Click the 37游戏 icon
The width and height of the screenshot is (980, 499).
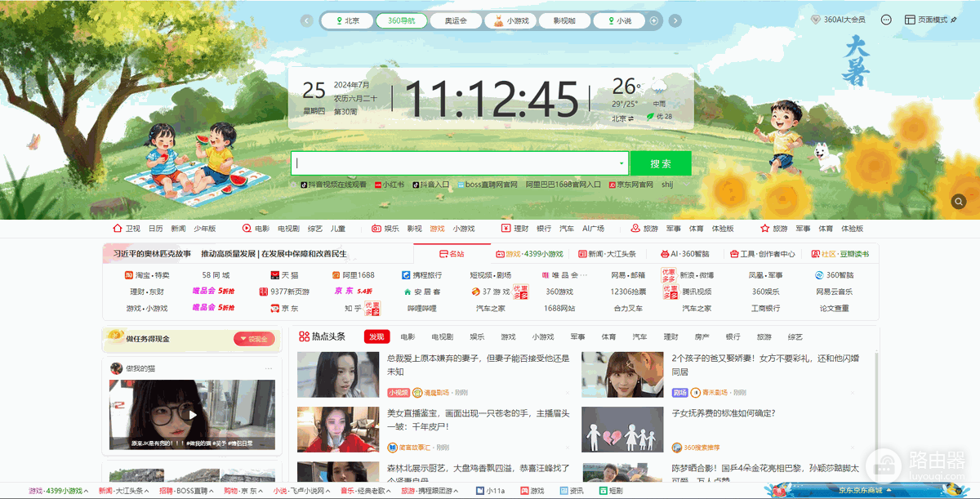[x=475, y=292]
